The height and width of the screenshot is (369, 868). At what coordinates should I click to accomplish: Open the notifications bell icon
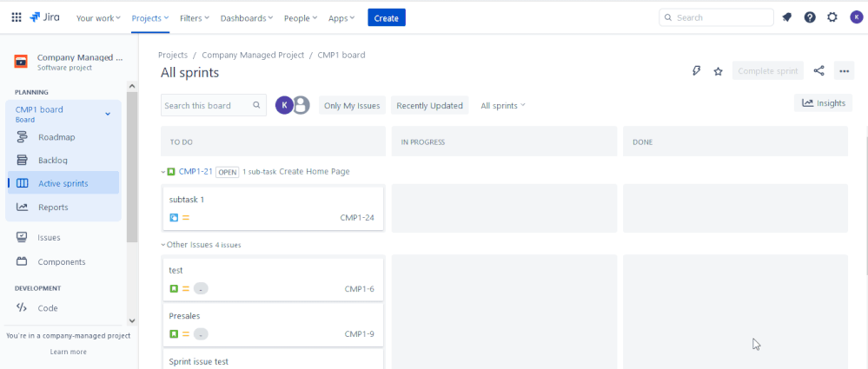pyautogui.click(x=786, y=17)
